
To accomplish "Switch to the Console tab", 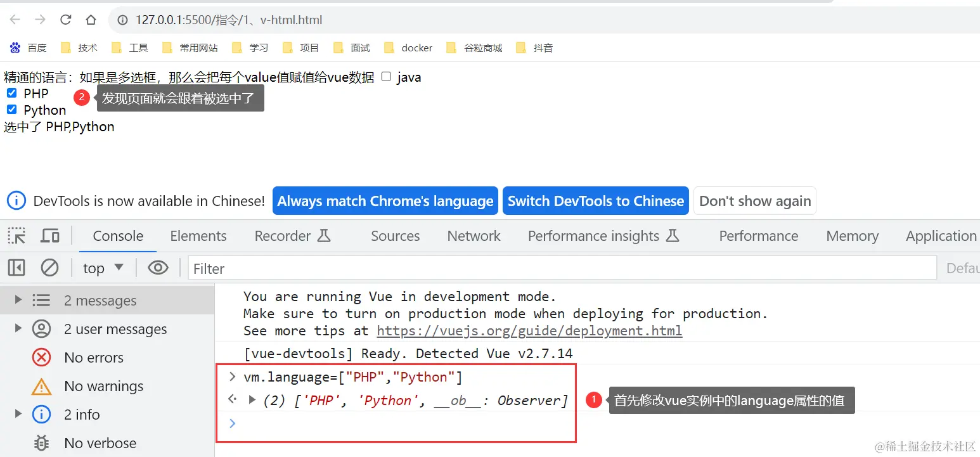I will (118, 236).
